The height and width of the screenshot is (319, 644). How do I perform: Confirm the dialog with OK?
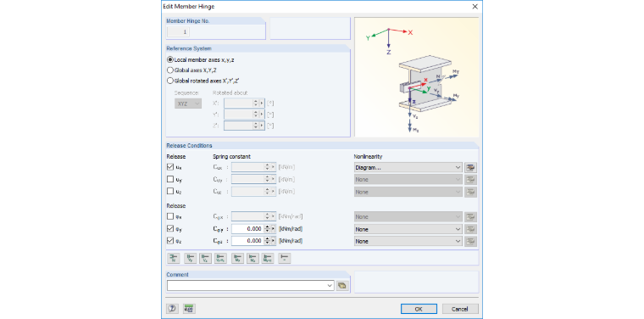(x=419, y=309)
